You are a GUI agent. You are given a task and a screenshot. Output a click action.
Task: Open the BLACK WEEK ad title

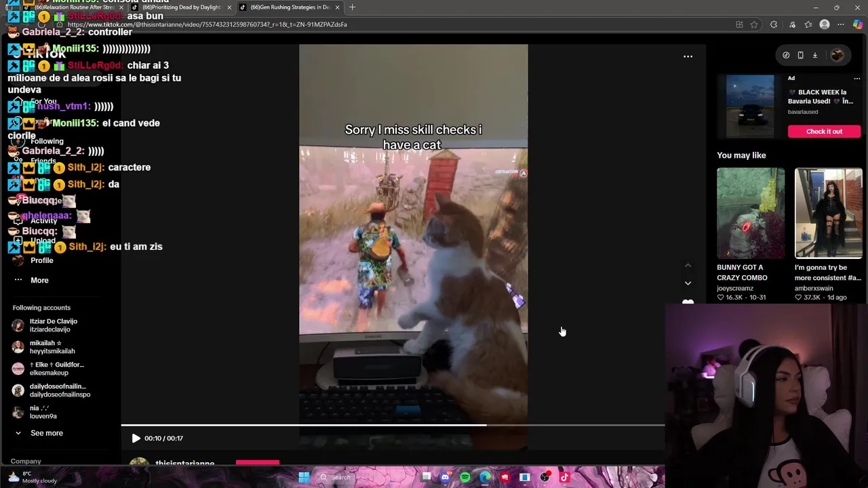(x=821, y=96)
